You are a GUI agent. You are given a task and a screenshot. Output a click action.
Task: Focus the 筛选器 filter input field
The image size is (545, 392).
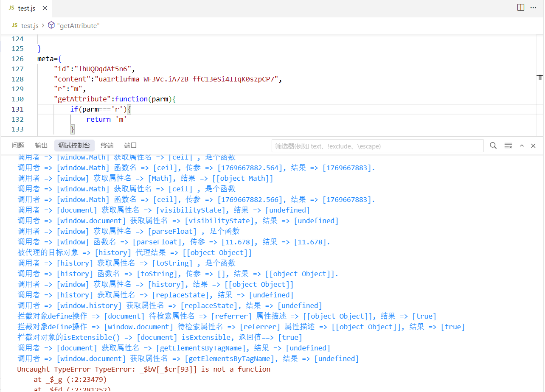click(x=377, y=146)
